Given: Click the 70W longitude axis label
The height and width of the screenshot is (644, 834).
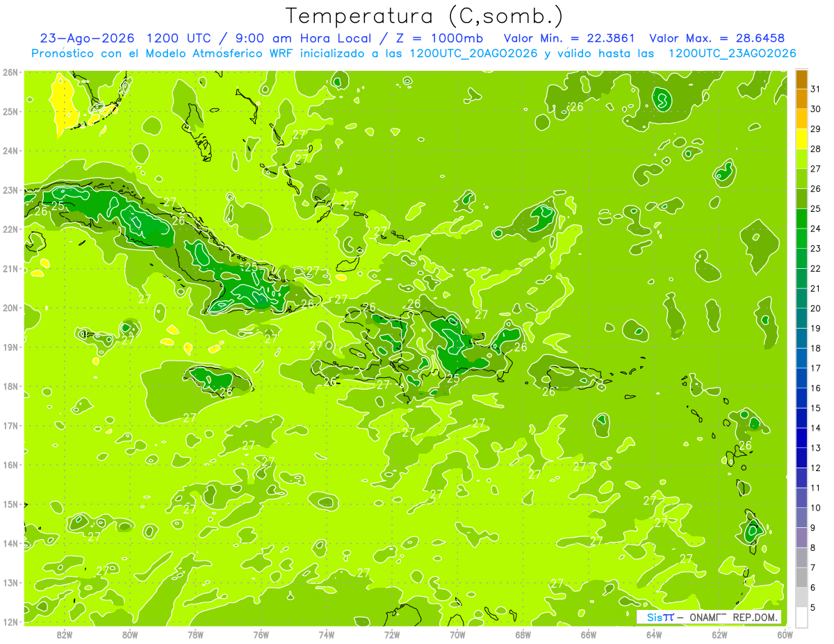Looking at the screenshot, I should [x=457, y=635].
